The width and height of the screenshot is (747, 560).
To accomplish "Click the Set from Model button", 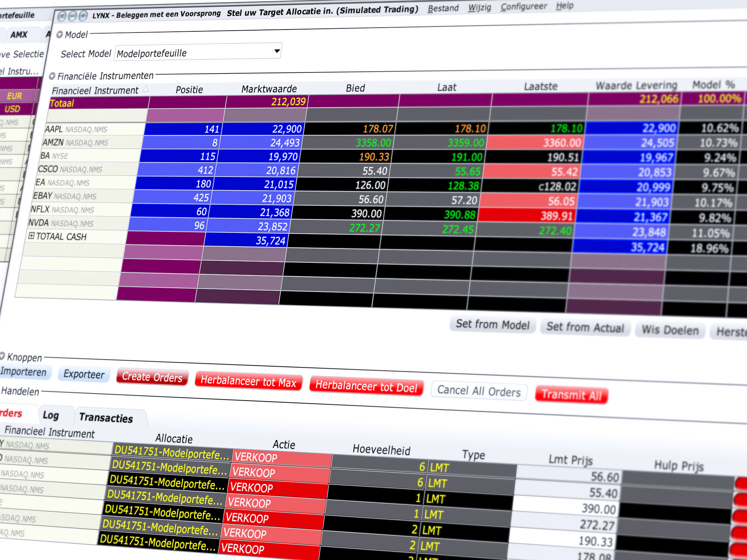I will 493,324.
